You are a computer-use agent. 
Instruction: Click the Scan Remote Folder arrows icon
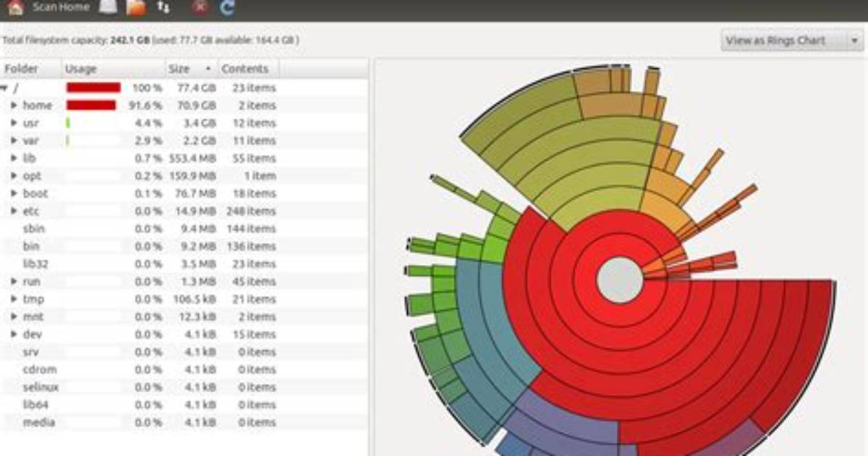pyautogui.click(x=163, y=7)
